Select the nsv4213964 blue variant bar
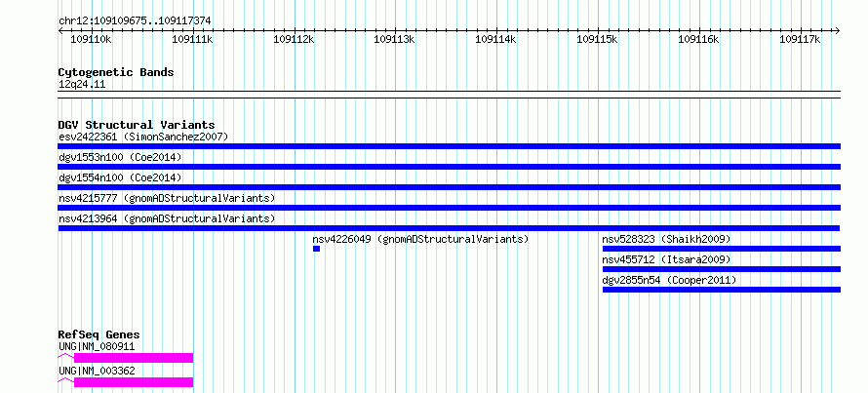The height and width of the screenshot is (393, 868). 449,228
